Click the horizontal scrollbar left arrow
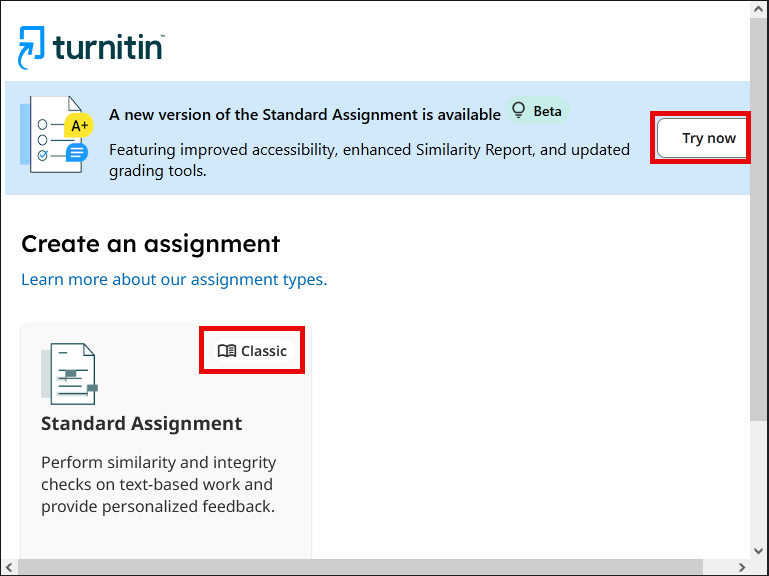769x576 pixels. 9,567
